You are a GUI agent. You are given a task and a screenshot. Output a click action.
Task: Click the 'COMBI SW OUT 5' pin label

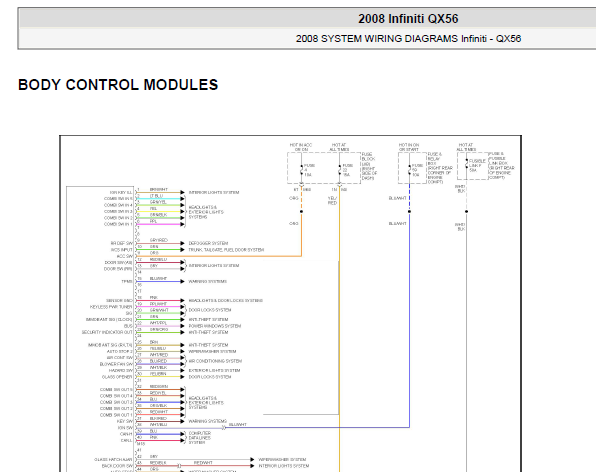click(x=116, y=390)
